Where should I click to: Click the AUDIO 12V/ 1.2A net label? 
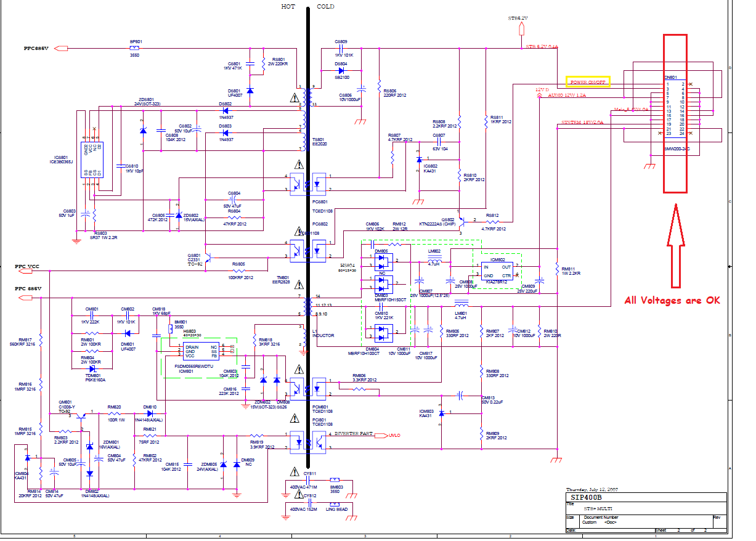566,97
